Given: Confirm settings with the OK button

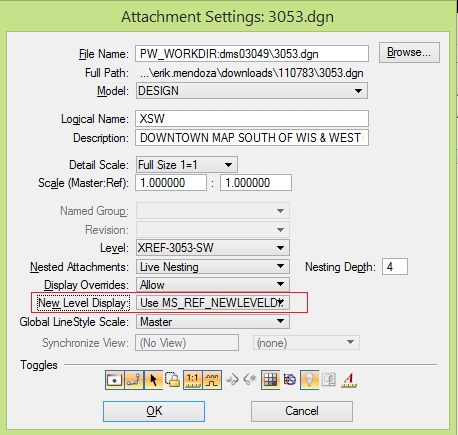Looking at the screenshot, I should point(154,411).
